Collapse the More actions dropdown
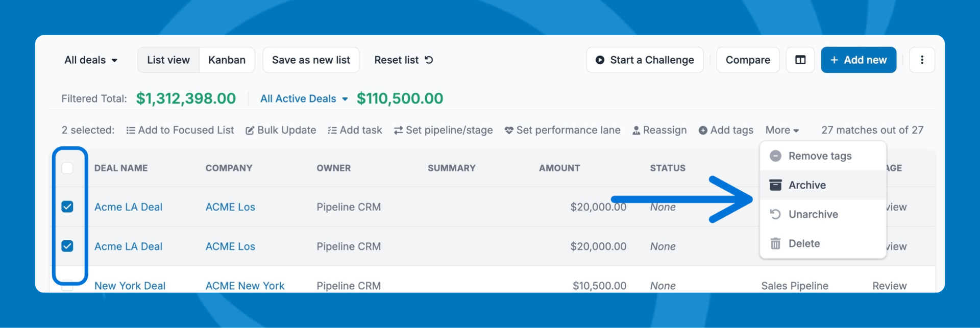The height and width of the screenshot is (328, 980). 782,131
